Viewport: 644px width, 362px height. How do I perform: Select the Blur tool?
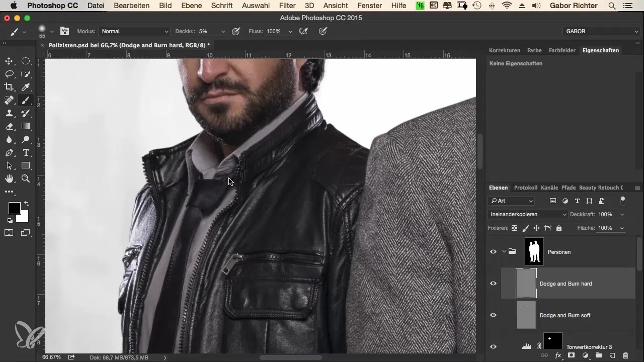point(9,140)
